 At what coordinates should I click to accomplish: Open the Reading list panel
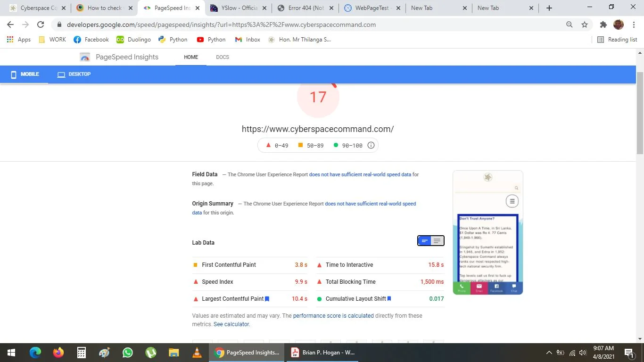coord(617,40)
